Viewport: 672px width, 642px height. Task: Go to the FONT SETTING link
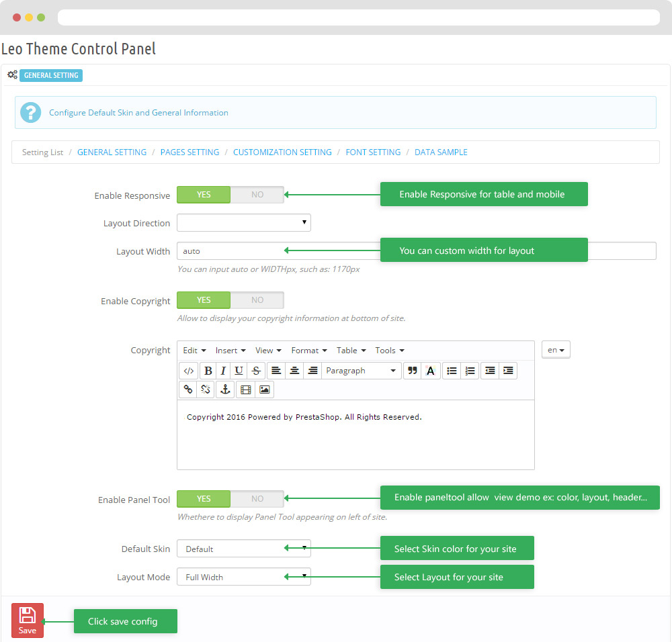(x=373, y=152)
